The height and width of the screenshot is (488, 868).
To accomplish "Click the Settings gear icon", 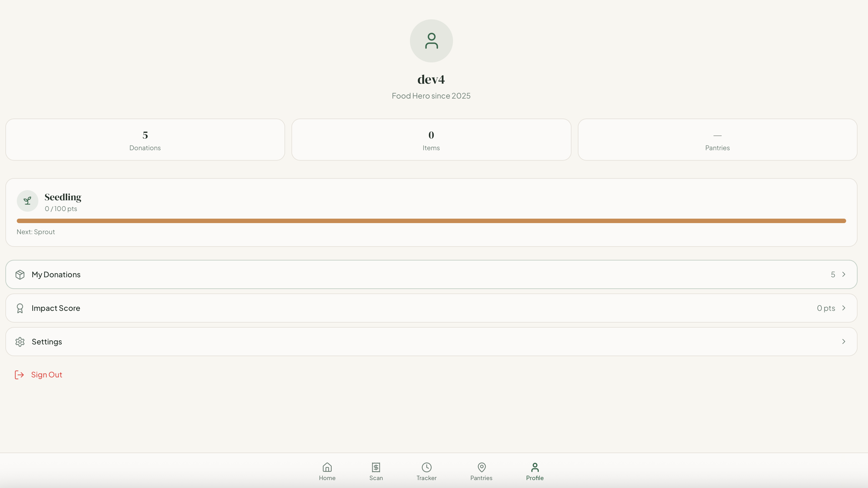I will (x=20, y=342).
